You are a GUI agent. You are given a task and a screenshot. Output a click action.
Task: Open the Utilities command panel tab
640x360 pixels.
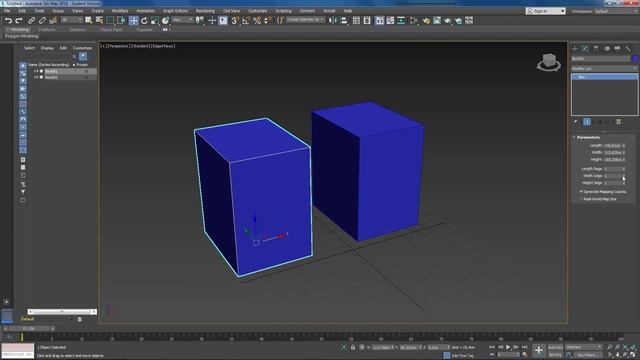[628, 49]
